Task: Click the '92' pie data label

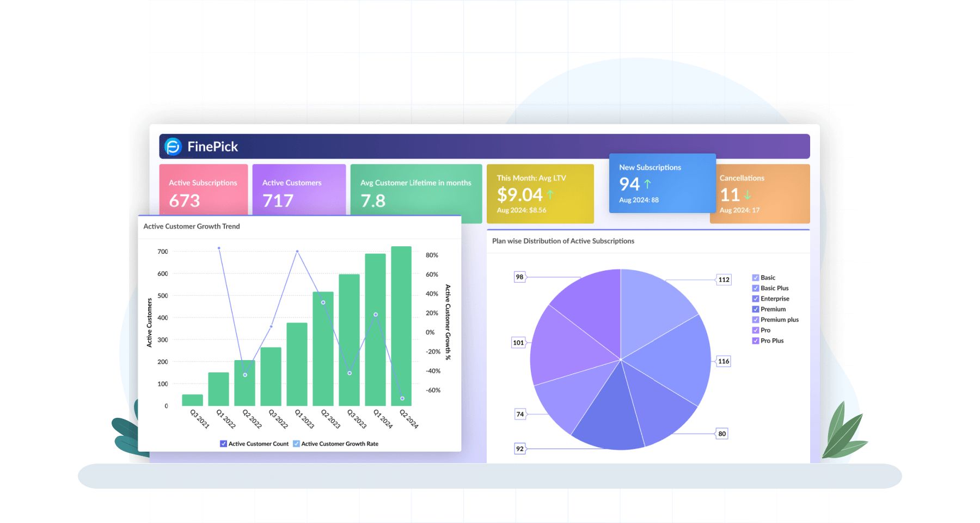Action: point(520,449)
